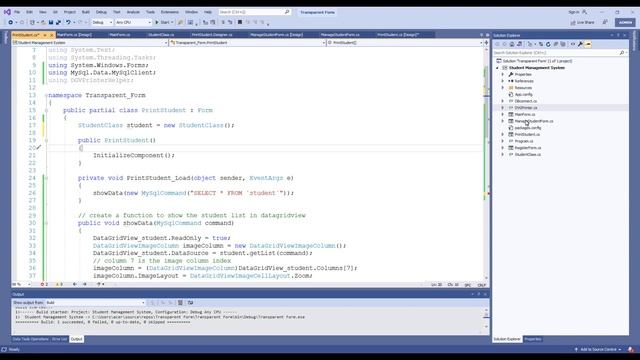Screen dimensions: 640x360
Task: Expand the Resources folder node
Action: (503, 88)
